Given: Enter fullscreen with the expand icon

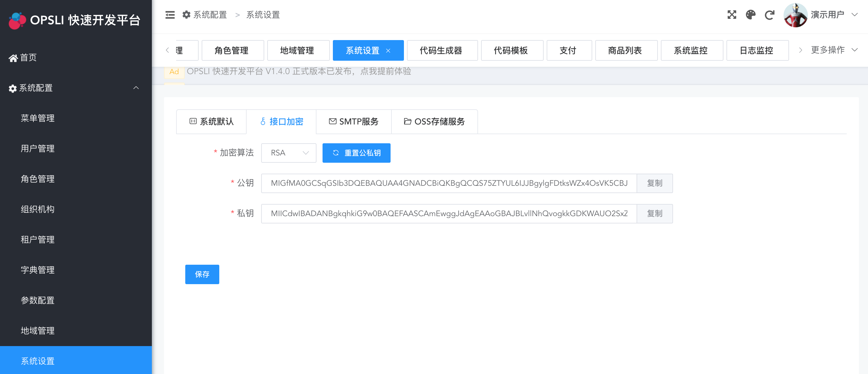Looking at the screenshot, I should pyautogui.click(x=732, y=15).
